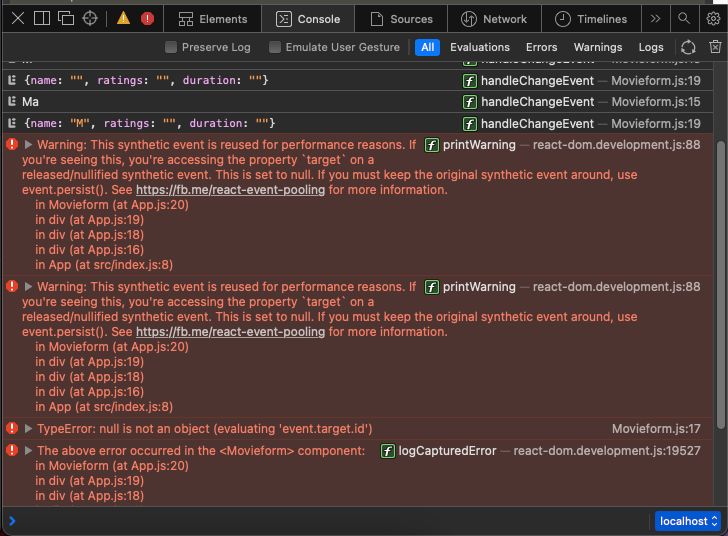The height and width of the screenshot is (536, 728).
Task: Click the console vertical scrollbar thumb
Action: [721, 284]
